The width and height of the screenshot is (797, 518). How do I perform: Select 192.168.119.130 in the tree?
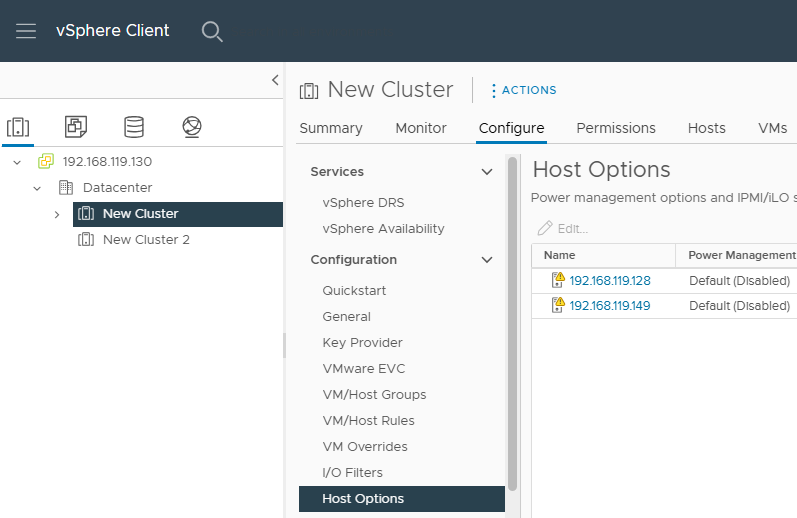point(107,162)
